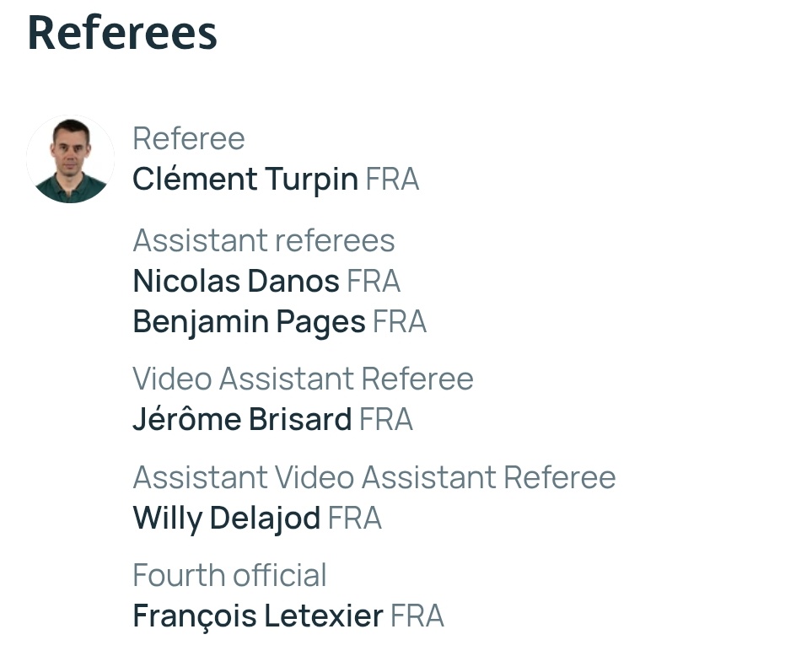This screenshot has width=812, height=656.
Task: Click FRA next to Willy Delajod
Action: [x=355, y=518]
